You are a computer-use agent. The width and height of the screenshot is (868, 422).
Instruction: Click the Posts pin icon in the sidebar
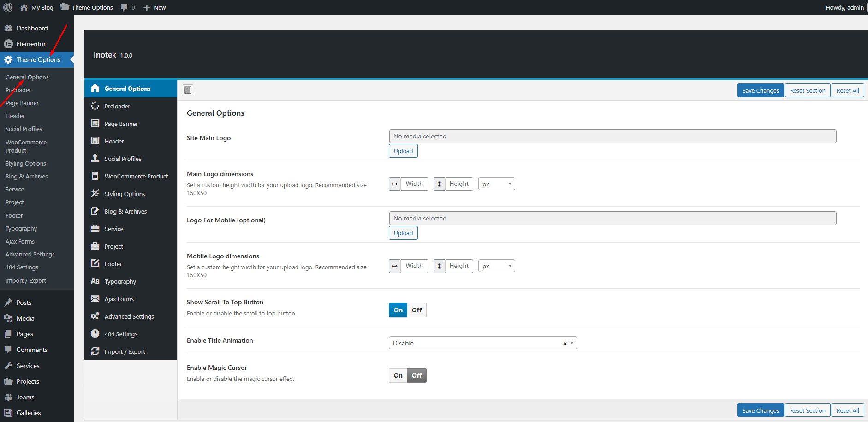[x=8, y=303]
